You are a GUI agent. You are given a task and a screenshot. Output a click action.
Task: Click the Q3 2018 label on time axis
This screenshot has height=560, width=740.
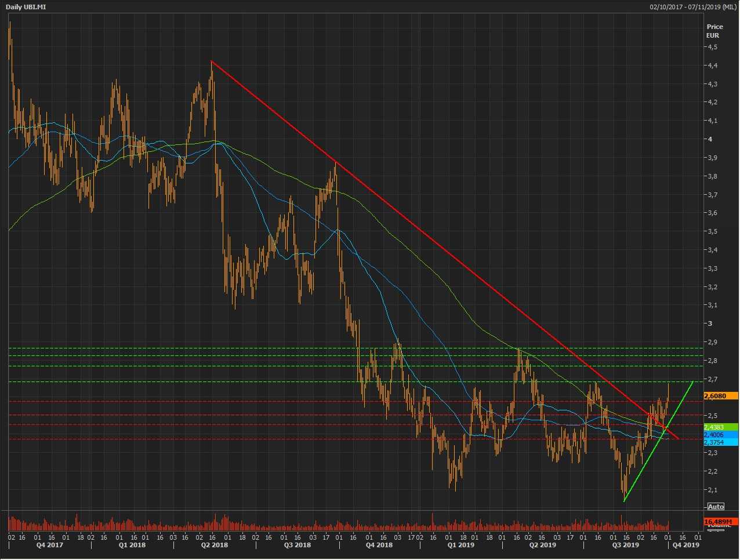(297, 545)
